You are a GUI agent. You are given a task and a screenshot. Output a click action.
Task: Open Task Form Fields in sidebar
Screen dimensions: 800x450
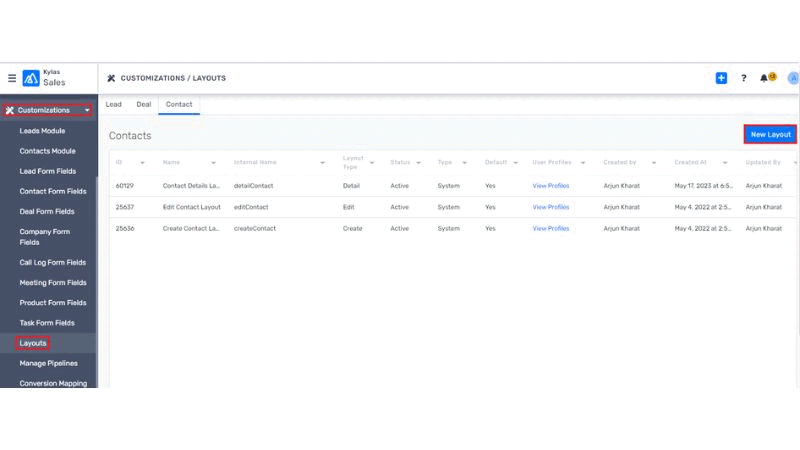pyautogui.click(x=47, y=323)
